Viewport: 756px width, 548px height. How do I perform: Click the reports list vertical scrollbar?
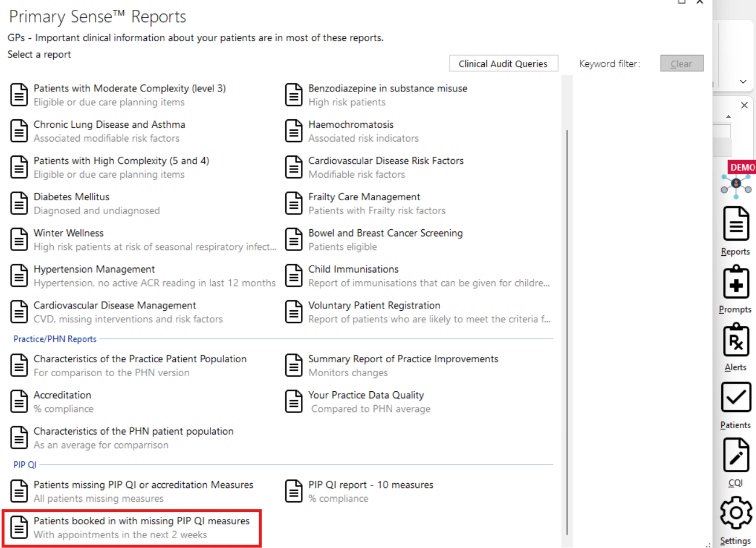click(567, 332)
